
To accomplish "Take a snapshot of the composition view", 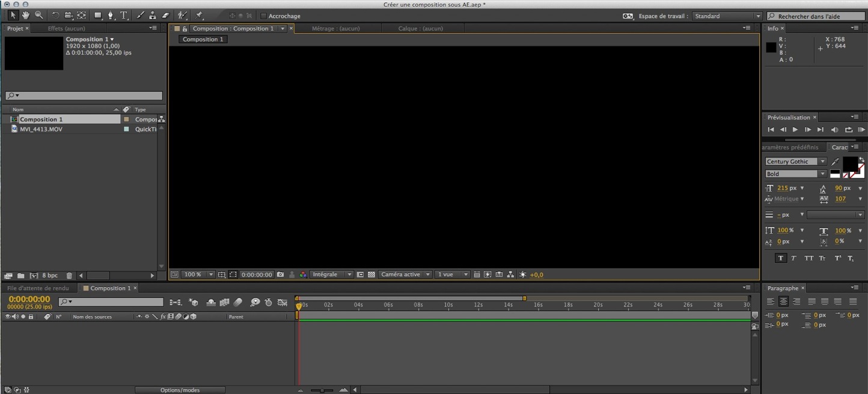I will coord(280,274).
